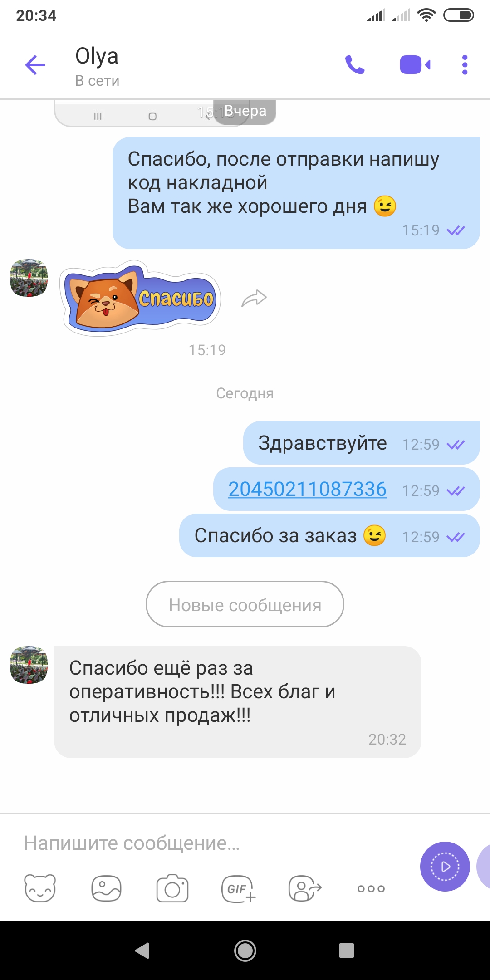Open the three-dot chat options menu
Image resolution: width=490 pixels, height=980 pixels.
[x=465, y=65]
